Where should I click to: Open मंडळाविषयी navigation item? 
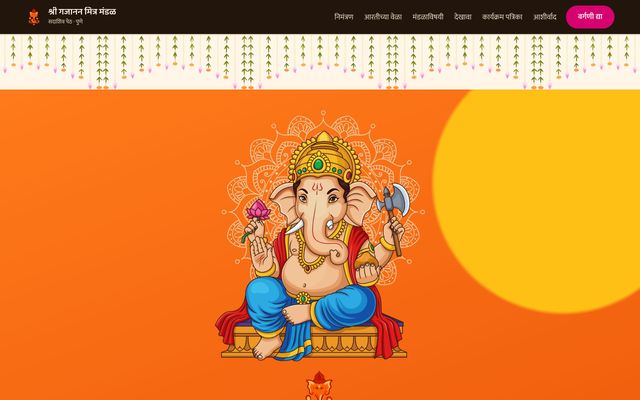(x=428, y=17)
